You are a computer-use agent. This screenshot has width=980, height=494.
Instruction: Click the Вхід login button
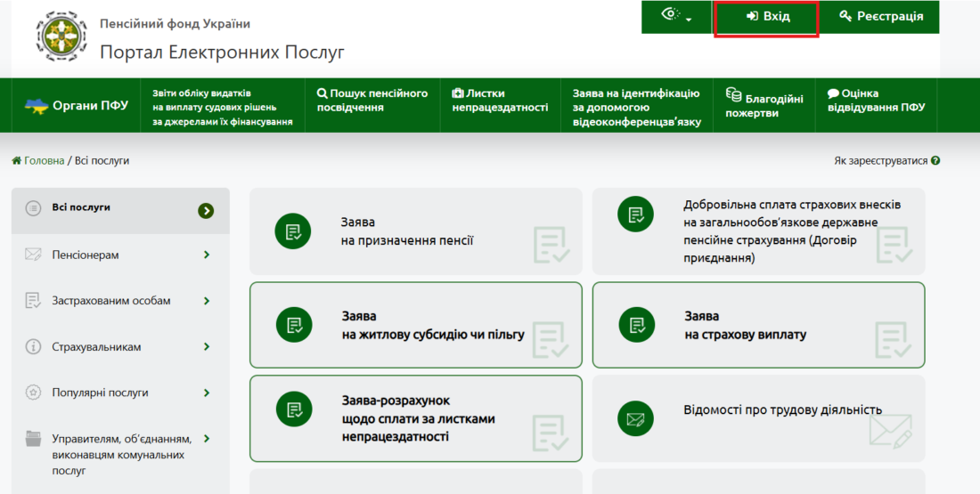click(767, 16)
